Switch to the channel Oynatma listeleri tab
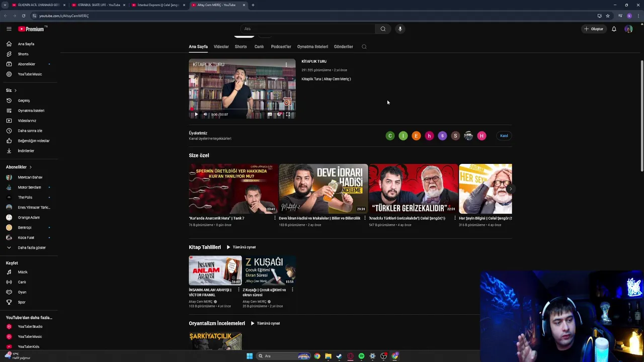This screenshot has width=644, height=362. click(x=312, y=47)
